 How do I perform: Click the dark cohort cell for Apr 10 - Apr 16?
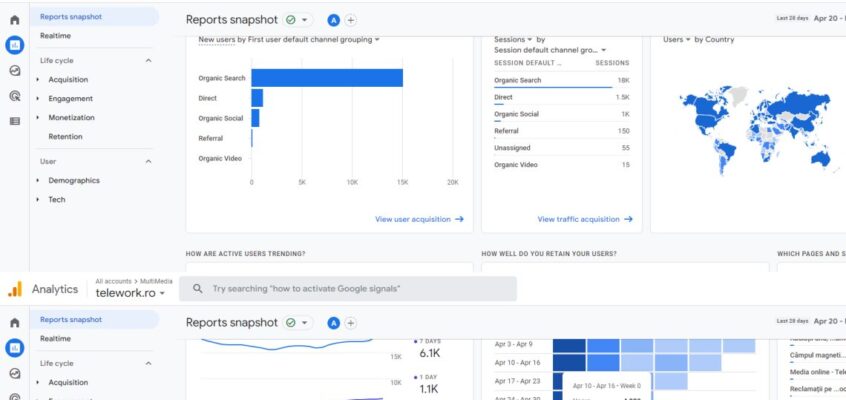pyautogui.click(x=569, y=362)
